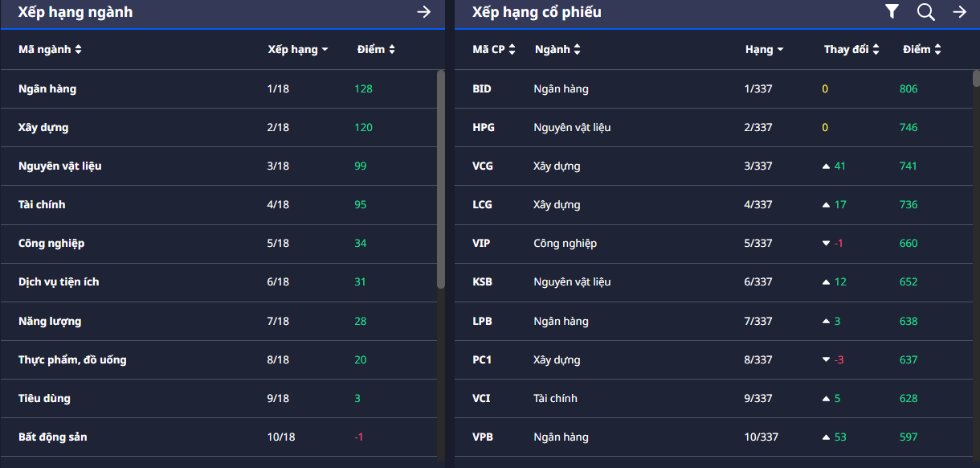Image resolution: width=980 pixels, height=468 pixels.
Task: Select the Ngân hàng industry row
Action: tap(47, 88)
